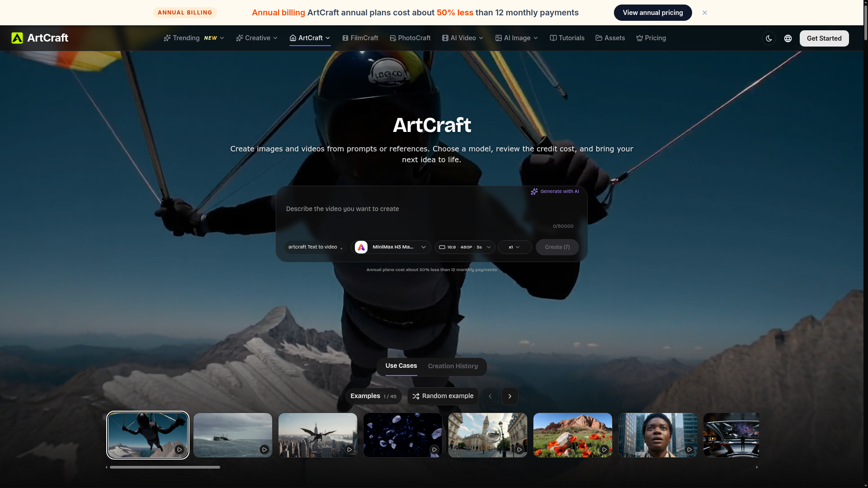Screen dimensions: 868x488
Task: Open the Assets page
Action: [x=610, y=38]
